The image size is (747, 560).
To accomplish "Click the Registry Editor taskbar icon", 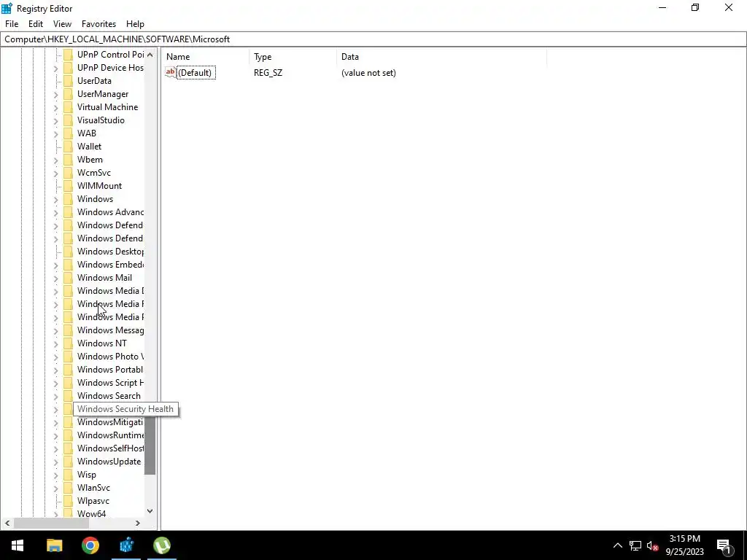I will 126,545.
